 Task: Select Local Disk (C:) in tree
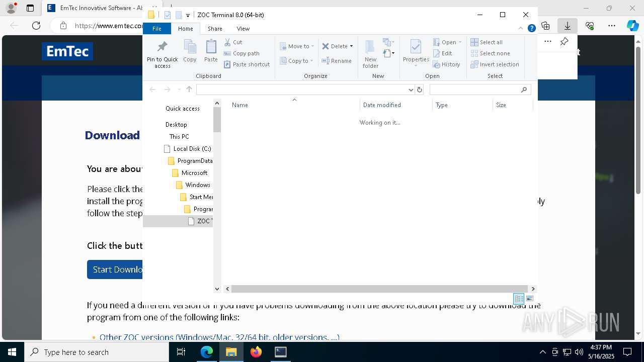[x=188, y=149]
